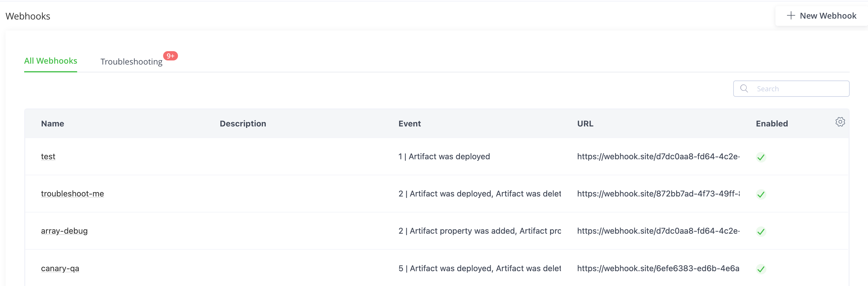
Task: Open the test webhook link
Action: click(48, 156)
